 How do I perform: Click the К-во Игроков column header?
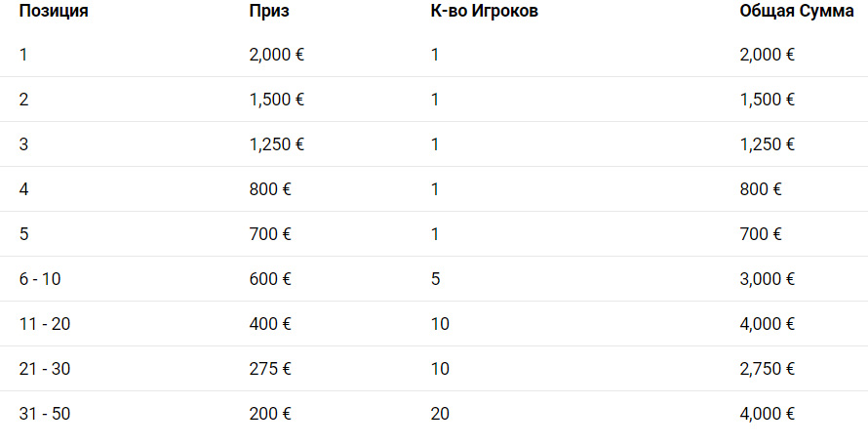coord(485,11)
